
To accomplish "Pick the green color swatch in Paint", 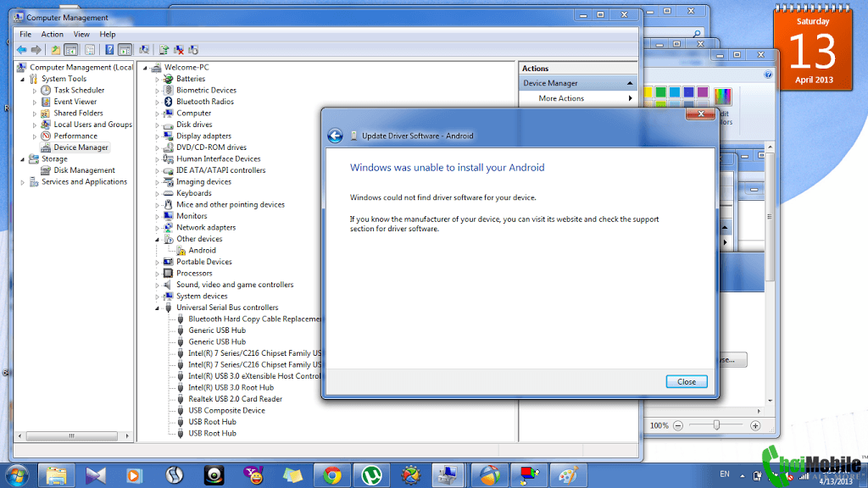I will (660, 92).
